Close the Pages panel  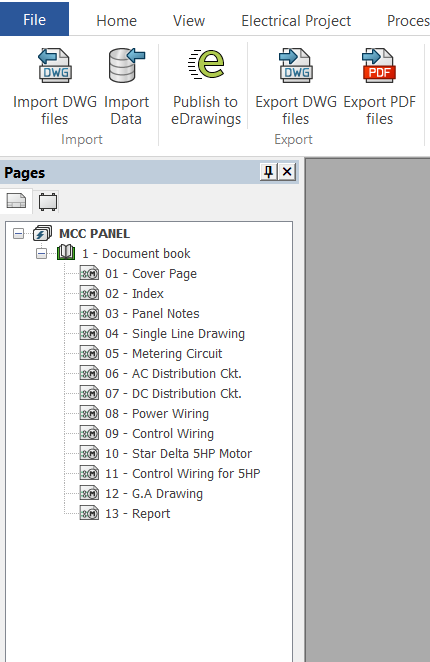coord(287,172)
